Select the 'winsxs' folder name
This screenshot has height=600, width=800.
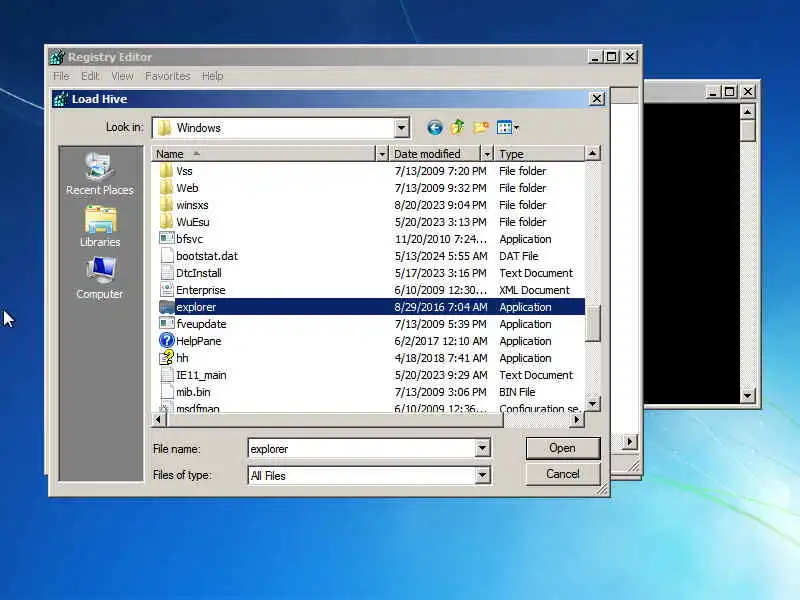(x=192, y=205)
